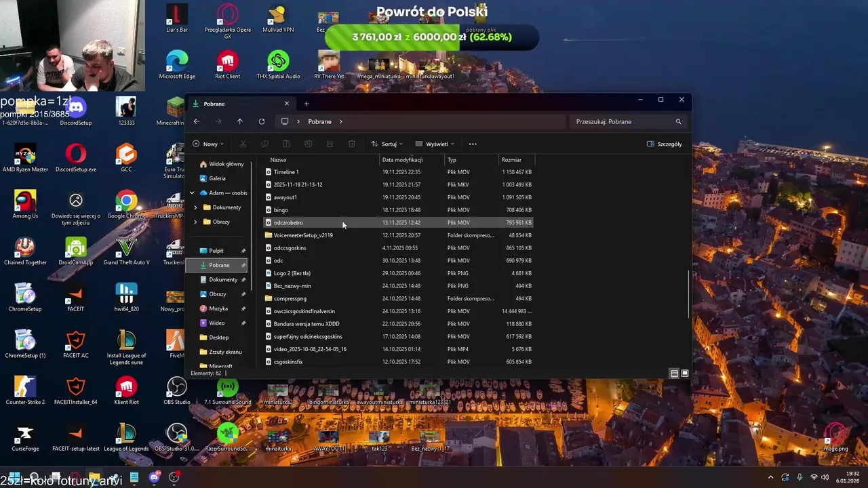Click the search magnifier in Explorer
The height and width of the screenshot is (488, 868).
click(x=678, y=121)
